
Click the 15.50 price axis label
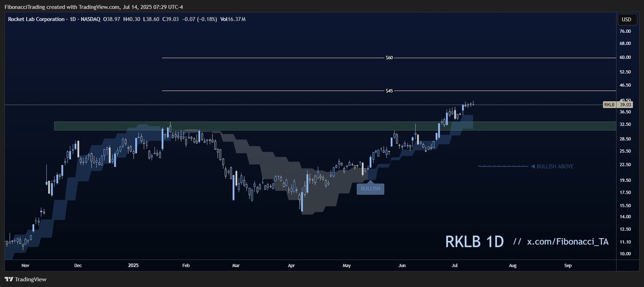coord(625,205)
